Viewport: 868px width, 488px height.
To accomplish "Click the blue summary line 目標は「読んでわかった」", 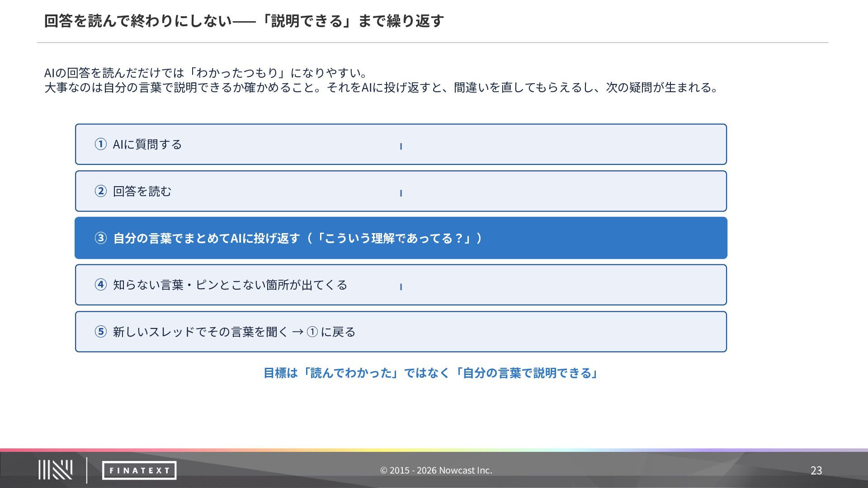I will pos(430,373).
